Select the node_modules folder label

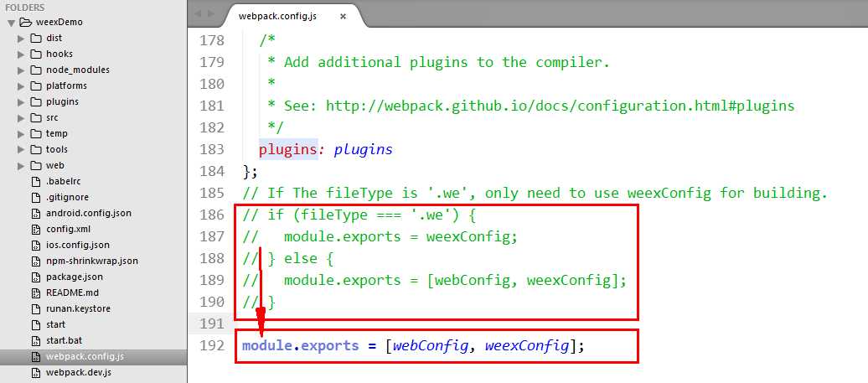pos(77,70)
